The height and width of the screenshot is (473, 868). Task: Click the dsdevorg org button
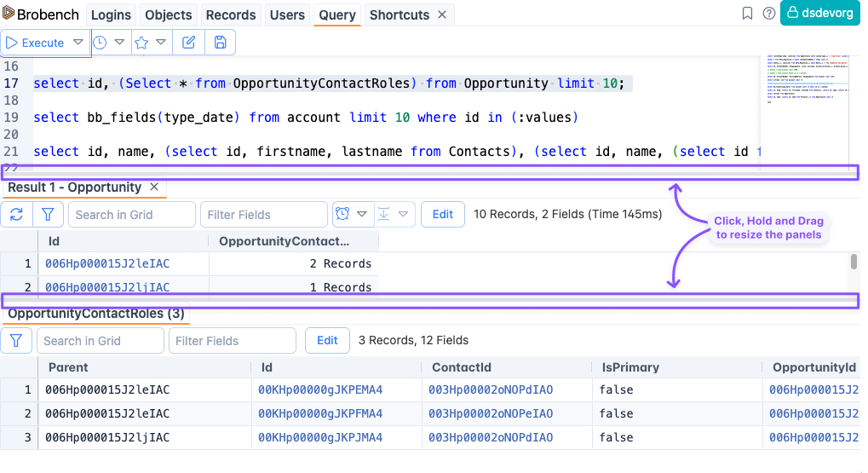click(819, 13)
